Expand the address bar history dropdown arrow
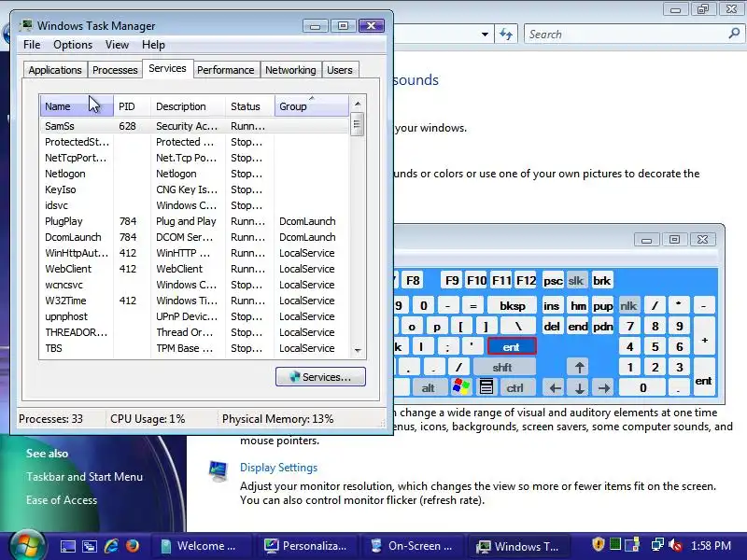The width and height of the screenshot is (747, 560). (x=485, y=35)
